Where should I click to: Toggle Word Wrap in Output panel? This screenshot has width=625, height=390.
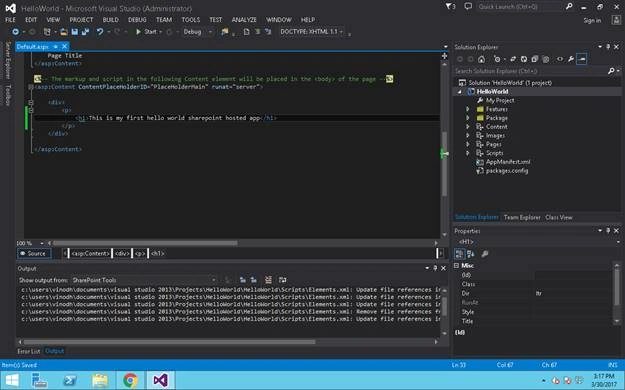pyautogui.click(x=283, y=280)
